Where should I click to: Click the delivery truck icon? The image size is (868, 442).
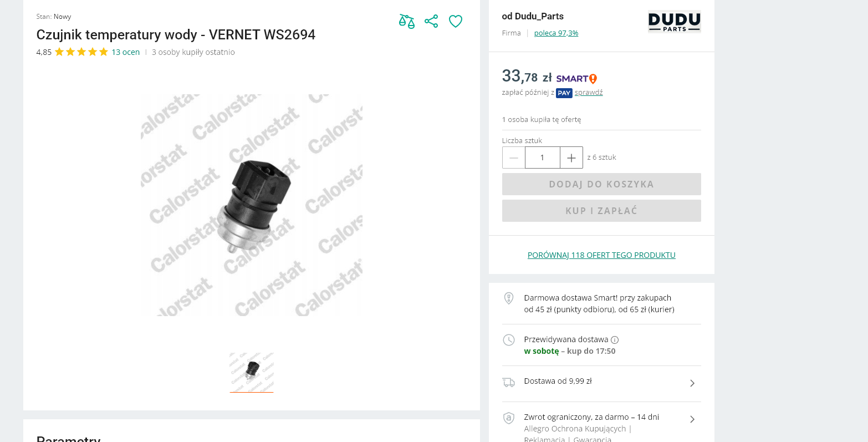(x=508, y=382)
